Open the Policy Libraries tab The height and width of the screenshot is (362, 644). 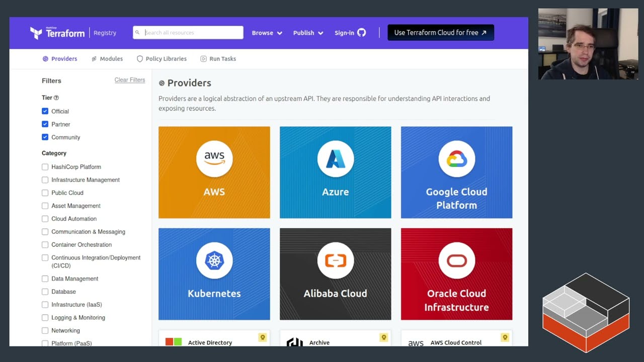(162, 59)
